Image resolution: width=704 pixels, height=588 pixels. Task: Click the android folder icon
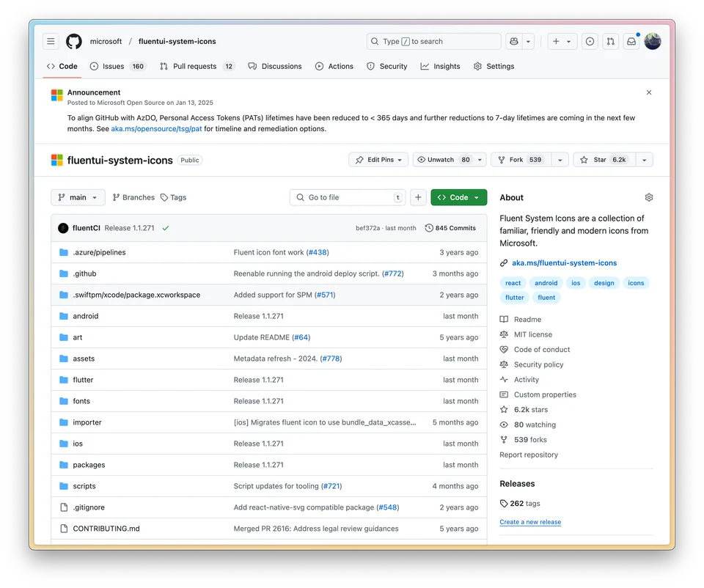point(64,316)
